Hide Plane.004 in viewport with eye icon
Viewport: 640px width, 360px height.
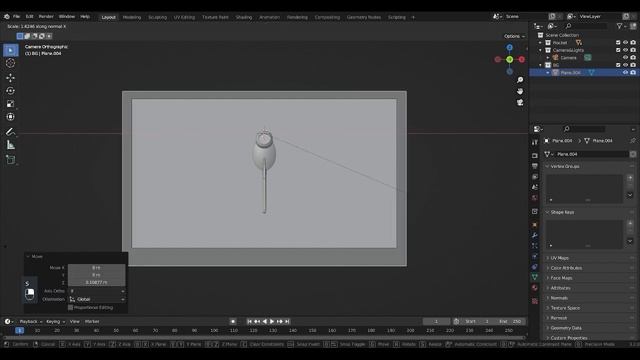pos(625,73)
